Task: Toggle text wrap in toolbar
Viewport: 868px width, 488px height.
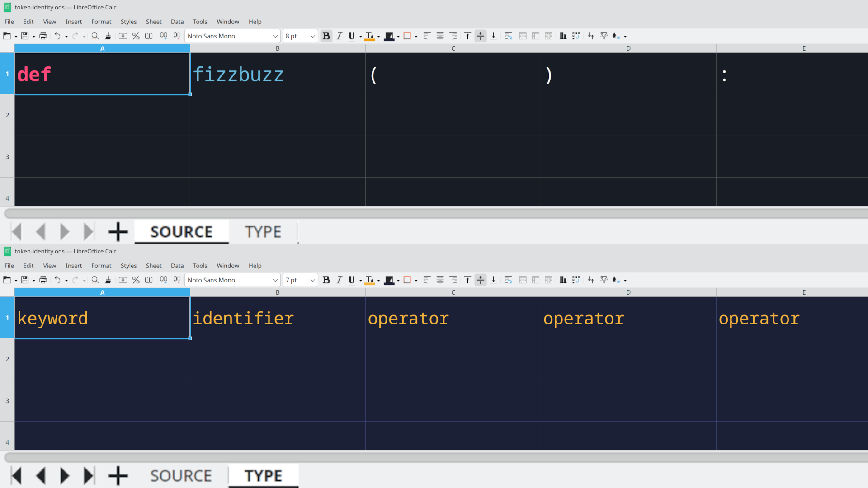Action: pyautogui.click(x=508, y=36)
